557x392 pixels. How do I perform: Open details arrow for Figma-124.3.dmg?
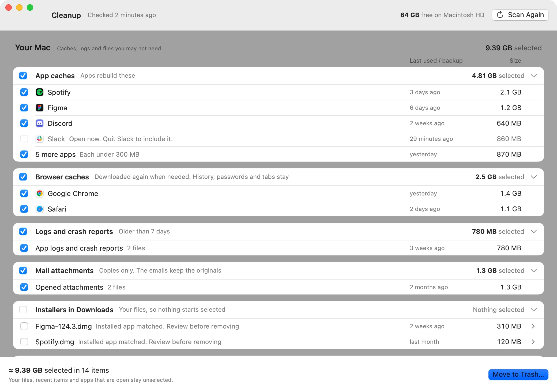533,326
